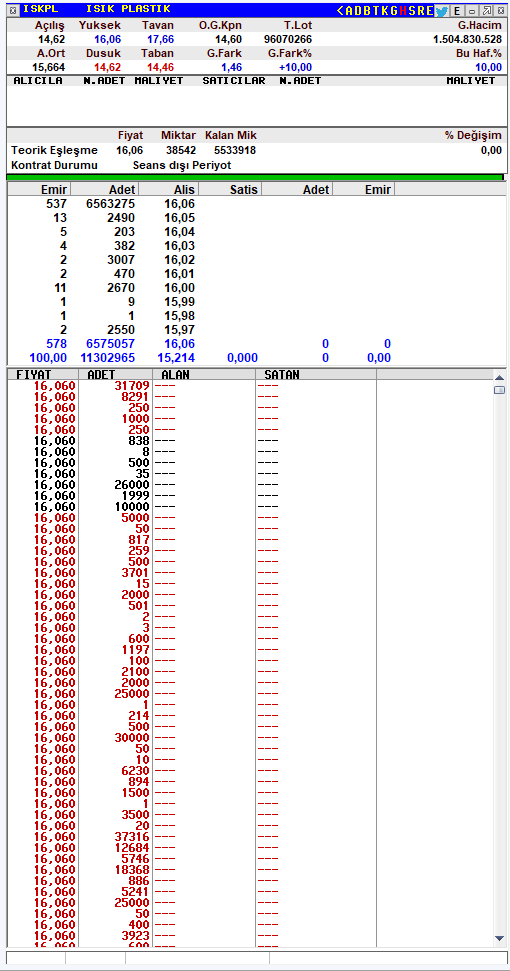Click the Teorik Eşleşme Miktar 38542

coord(181,150)
